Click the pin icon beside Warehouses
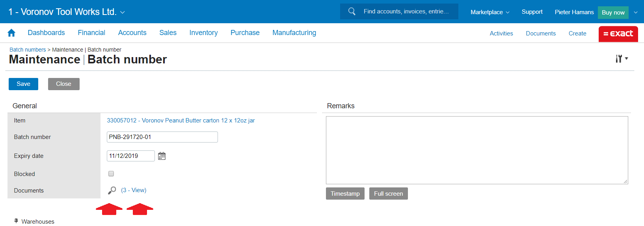644x226 pixels. pyautogui.click(x=16, y=221)
